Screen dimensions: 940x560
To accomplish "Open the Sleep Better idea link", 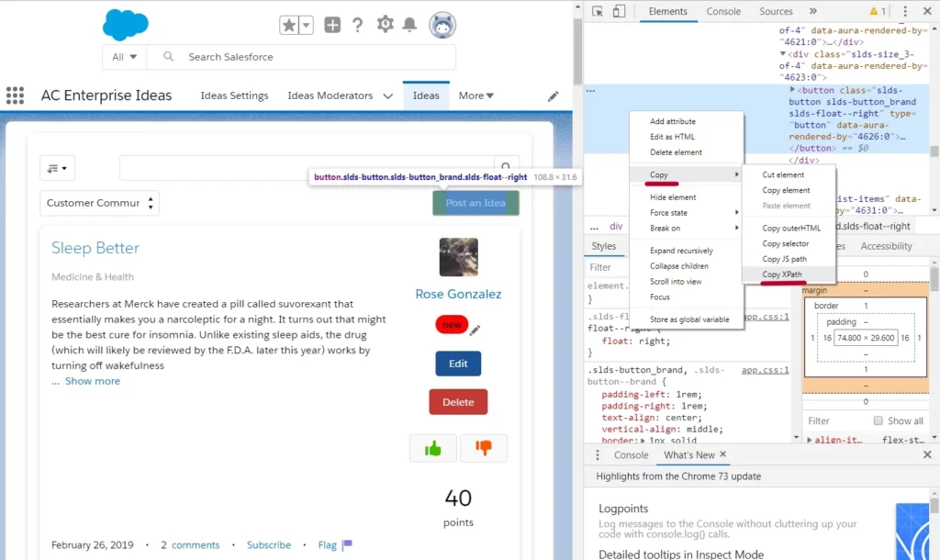I will [x=95, y=248].
